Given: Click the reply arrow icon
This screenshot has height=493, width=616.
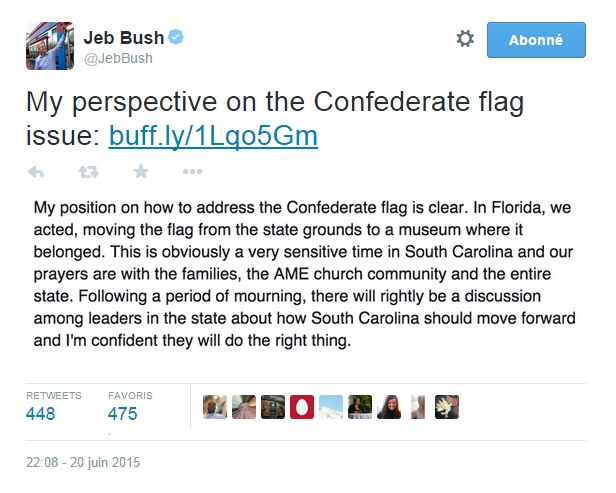Looking at the screenshot, I should [x=36, y=172].
